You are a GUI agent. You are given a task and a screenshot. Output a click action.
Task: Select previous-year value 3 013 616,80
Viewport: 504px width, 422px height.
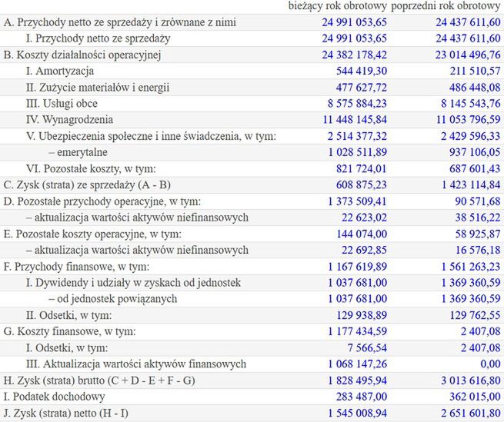471,380
